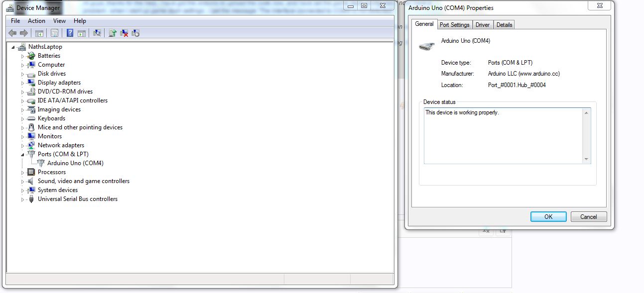Image resolution: width=644 pixels, height=293 pixels.
Task: Select Arduino Uno (COM4) in the device tree
Action: 75,163
